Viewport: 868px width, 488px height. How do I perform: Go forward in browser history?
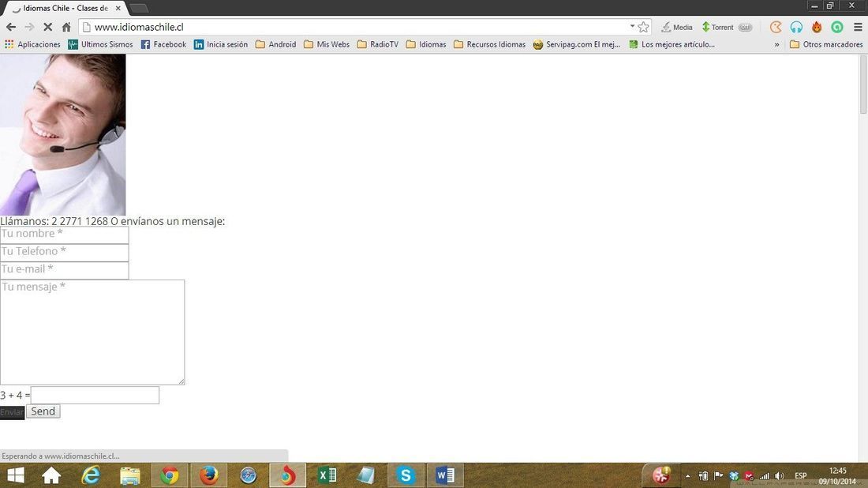pos(29,27)
